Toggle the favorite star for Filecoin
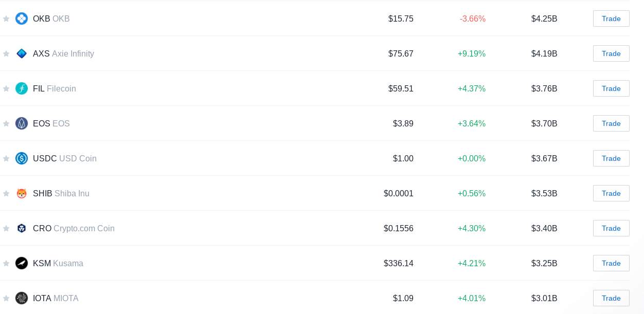This screenshot has width=644, height=314. [6, 88]
